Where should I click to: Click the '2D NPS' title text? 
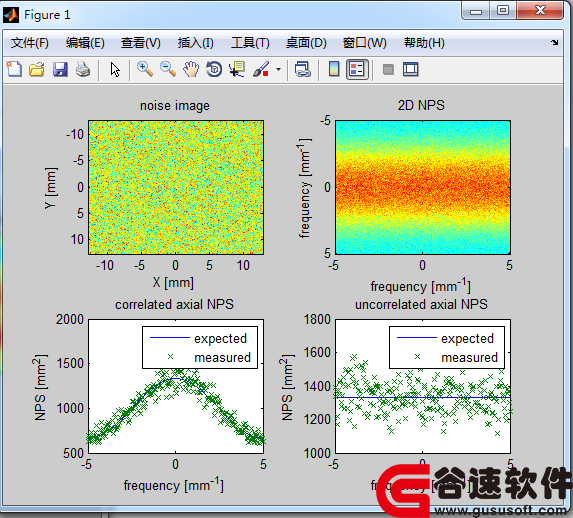[x=421, y=105]
